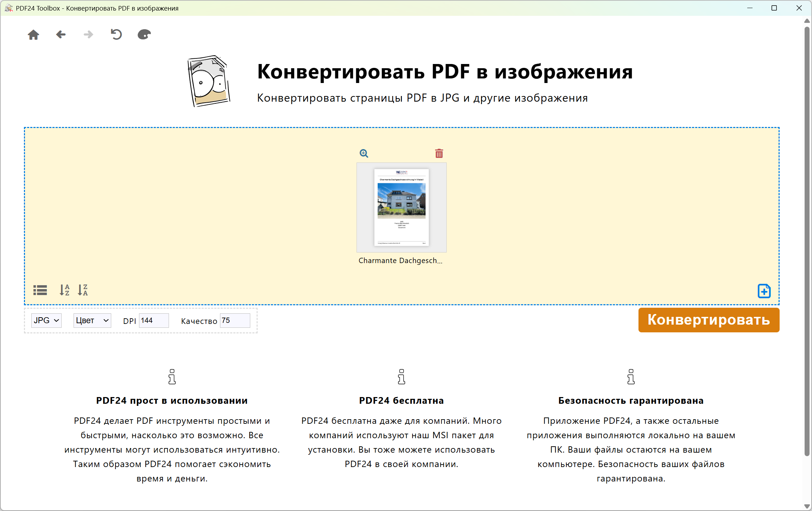Viewport: 812px width, 511px height.
Task: Click the Charmante Dachgesch... file name label
Action: pyautogui.click(x=400, y=261)
